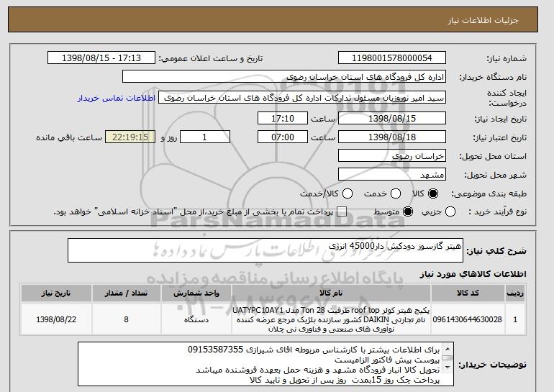554x392 pixels.
Task: Click the public announcement date field 1398/08/15 - 17:13
Action: coord(101,58)
